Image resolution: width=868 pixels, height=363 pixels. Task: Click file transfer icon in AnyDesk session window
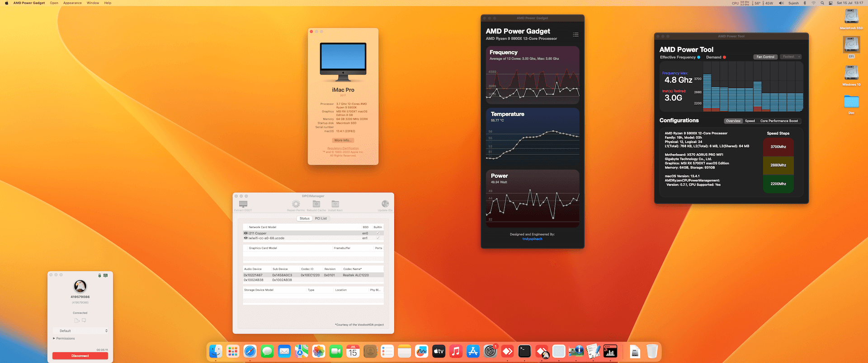77,321
